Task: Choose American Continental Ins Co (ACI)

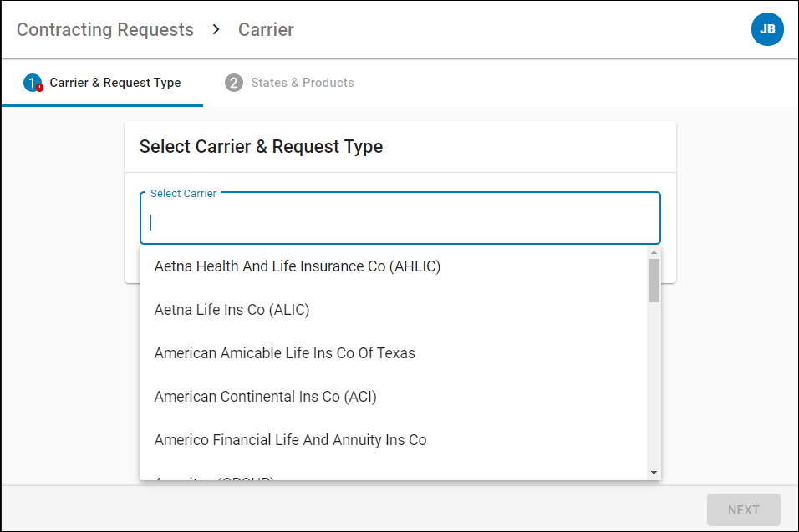Action: [x=393, y=397]
